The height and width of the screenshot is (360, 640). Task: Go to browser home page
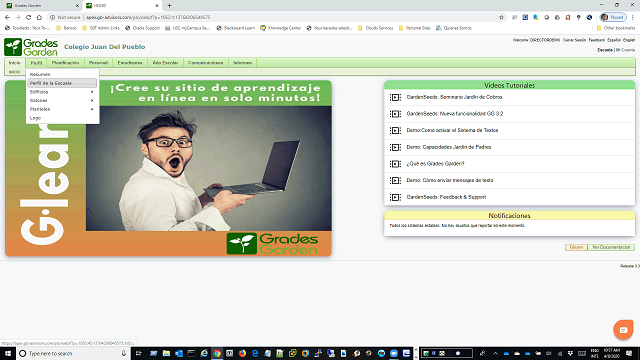[39, 17]
